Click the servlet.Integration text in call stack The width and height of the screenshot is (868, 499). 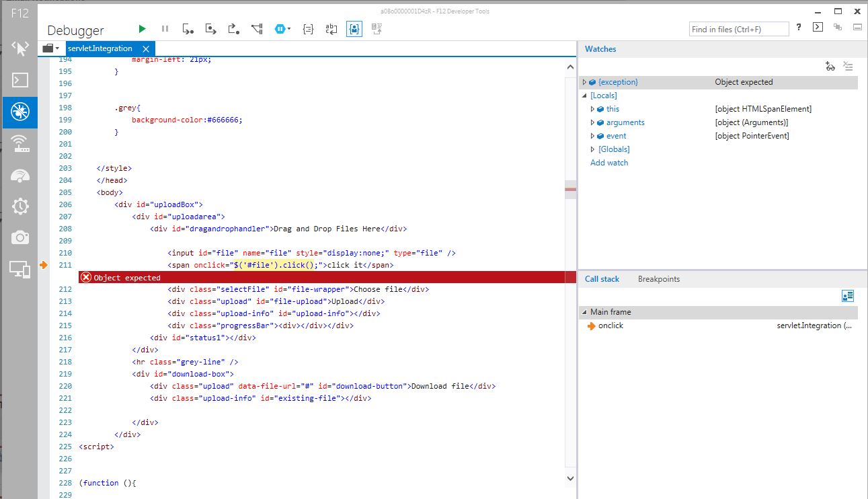coord(814,325)
